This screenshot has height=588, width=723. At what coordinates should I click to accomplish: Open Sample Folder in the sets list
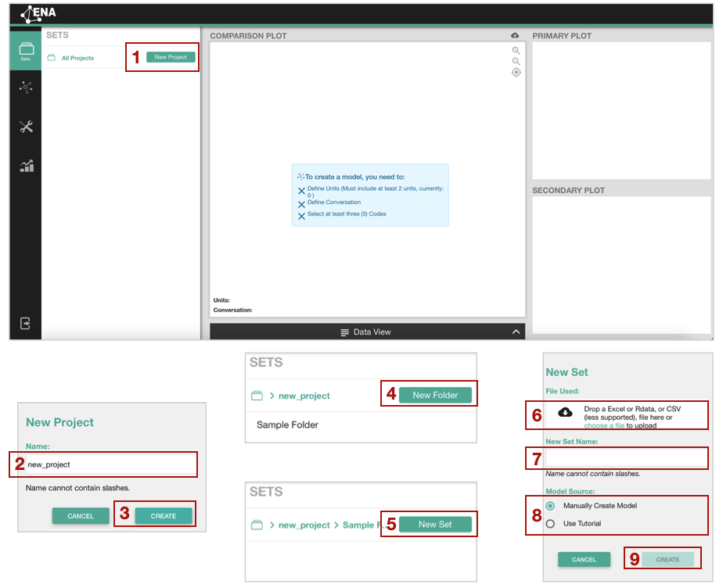tap(287, 425)
